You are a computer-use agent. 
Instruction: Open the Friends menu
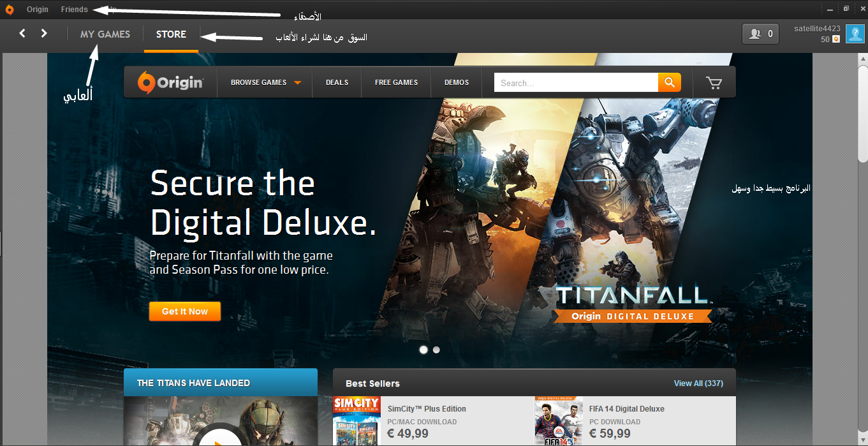tap(75, 10)
